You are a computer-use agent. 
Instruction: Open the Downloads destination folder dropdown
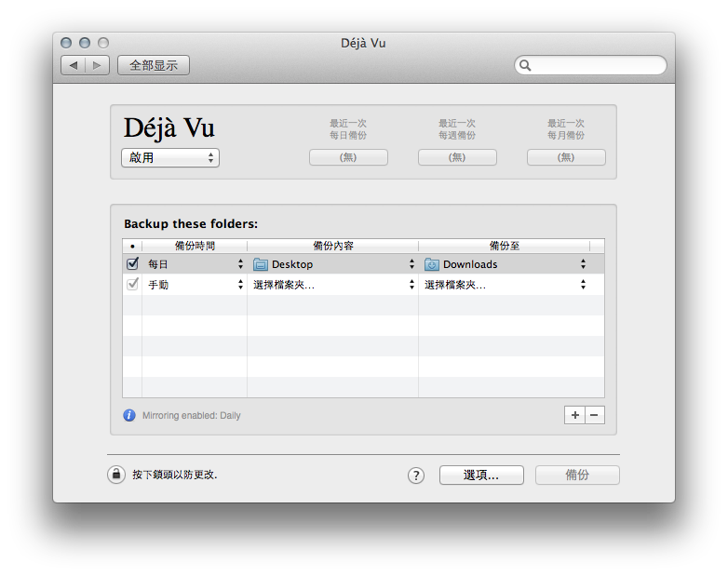pos(506,264)
